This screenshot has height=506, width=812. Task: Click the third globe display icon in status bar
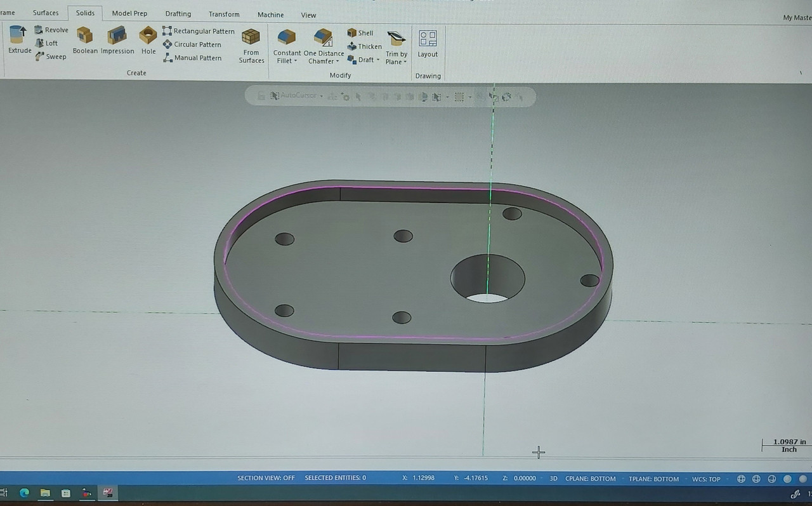point(772,479)
